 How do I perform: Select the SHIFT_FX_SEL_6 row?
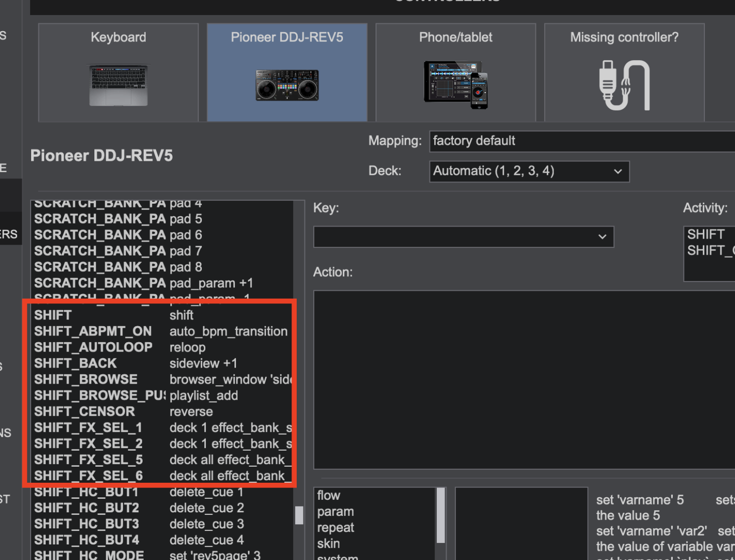coord(162,476)
